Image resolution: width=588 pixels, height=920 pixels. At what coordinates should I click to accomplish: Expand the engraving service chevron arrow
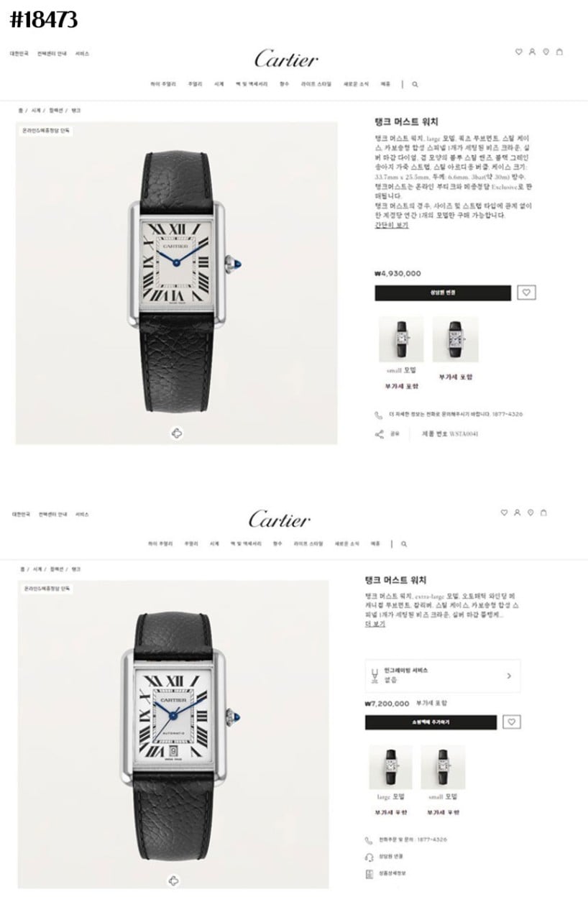tap(509, 676)
